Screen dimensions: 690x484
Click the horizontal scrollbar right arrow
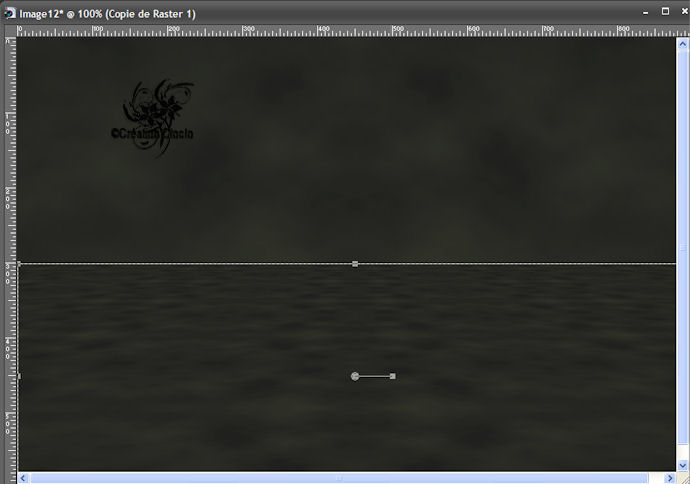click(670, 477)
